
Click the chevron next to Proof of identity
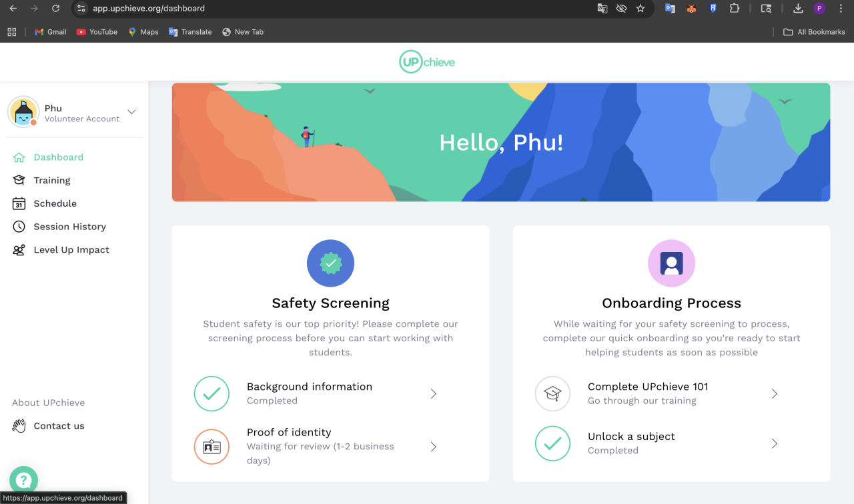(x=433, y=447)
